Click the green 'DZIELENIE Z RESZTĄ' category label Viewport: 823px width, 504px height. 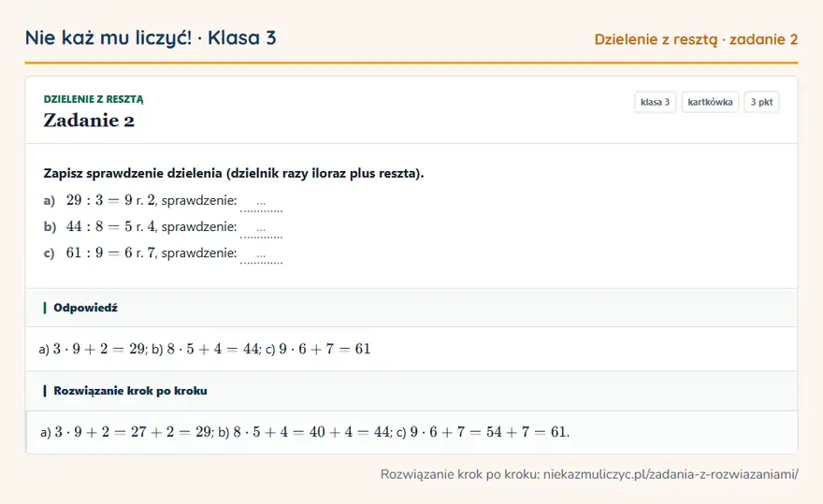[94, 99]
